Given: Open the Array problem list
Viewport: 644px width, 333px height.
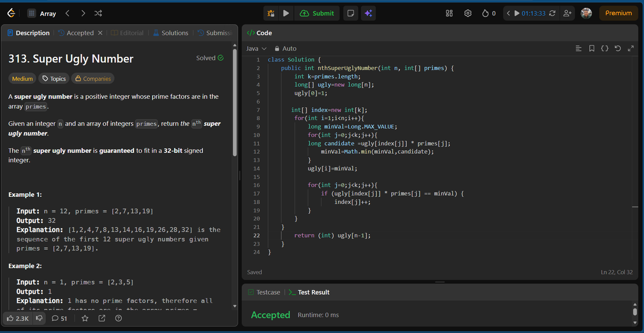Looking at the screenshot, I should tap(41, 13).
